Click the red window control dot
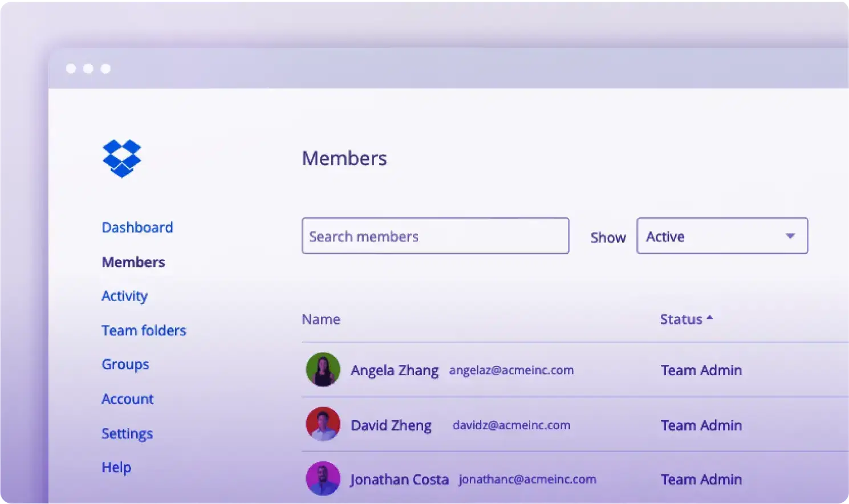Viewport: 849px width, 504px height. pyautogui.click(x=71, y=68)
